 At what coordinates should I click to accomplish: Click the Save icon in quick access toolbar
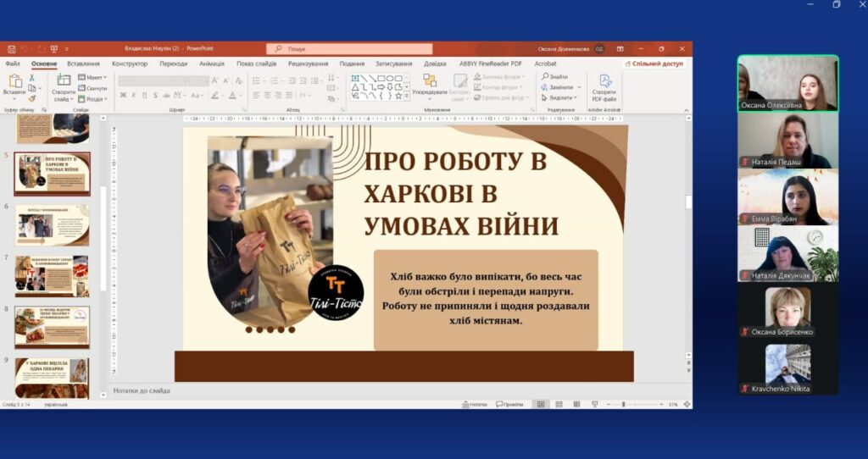tap(8, 49)
